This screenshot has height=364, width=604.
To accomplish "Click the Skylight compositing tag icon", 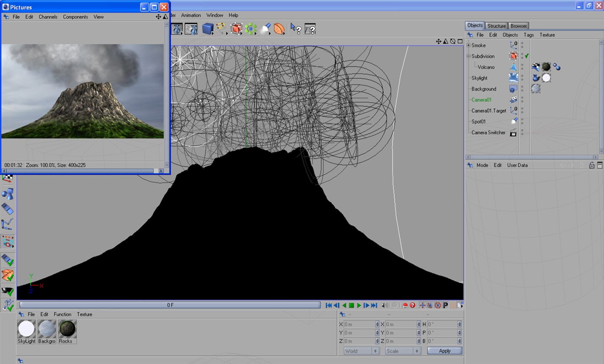I will pos(536,78).
